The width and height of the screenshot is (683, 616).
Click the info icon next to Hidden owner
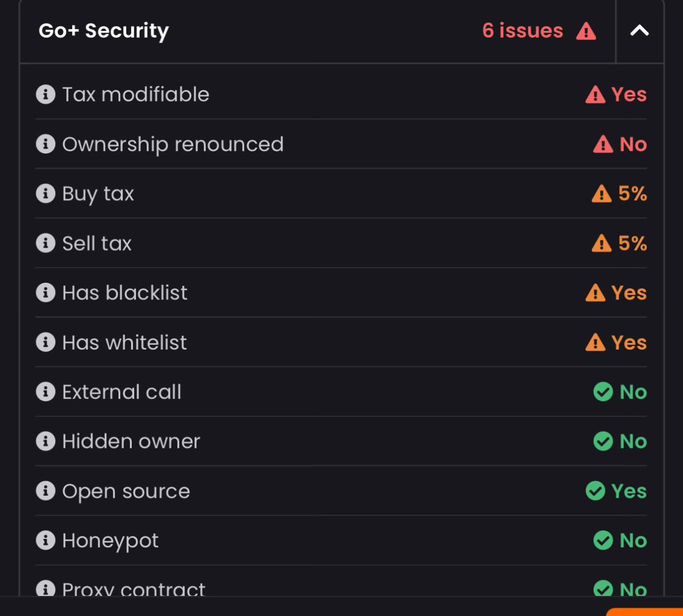pyautogui.click(x=46, y=441)
